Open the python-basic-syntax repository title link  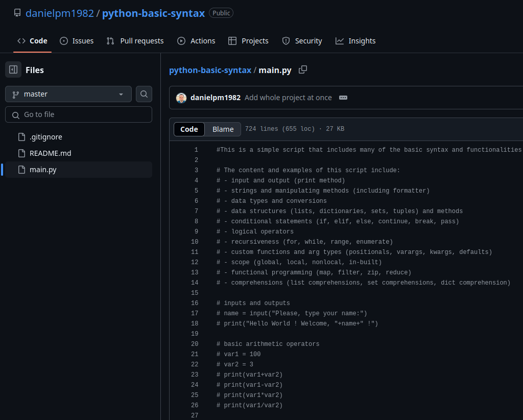[x=153, y=13]
